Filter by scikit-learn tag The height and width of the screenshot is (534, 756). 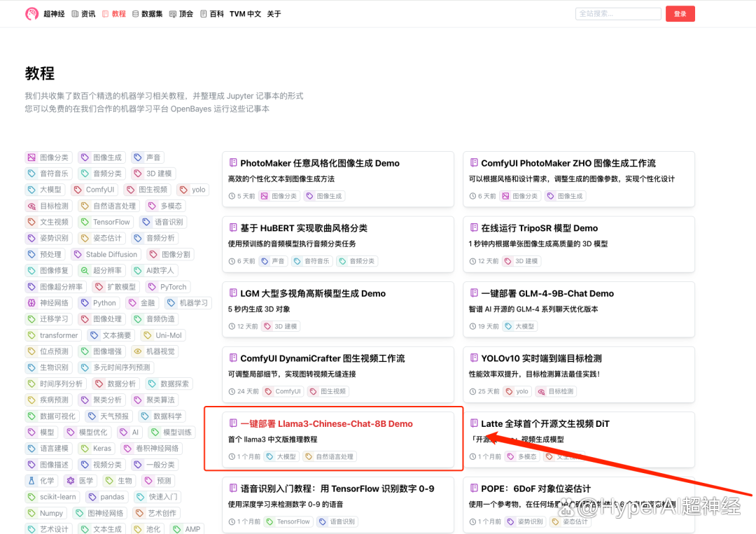pyautogui.click(x=52, y=497)
